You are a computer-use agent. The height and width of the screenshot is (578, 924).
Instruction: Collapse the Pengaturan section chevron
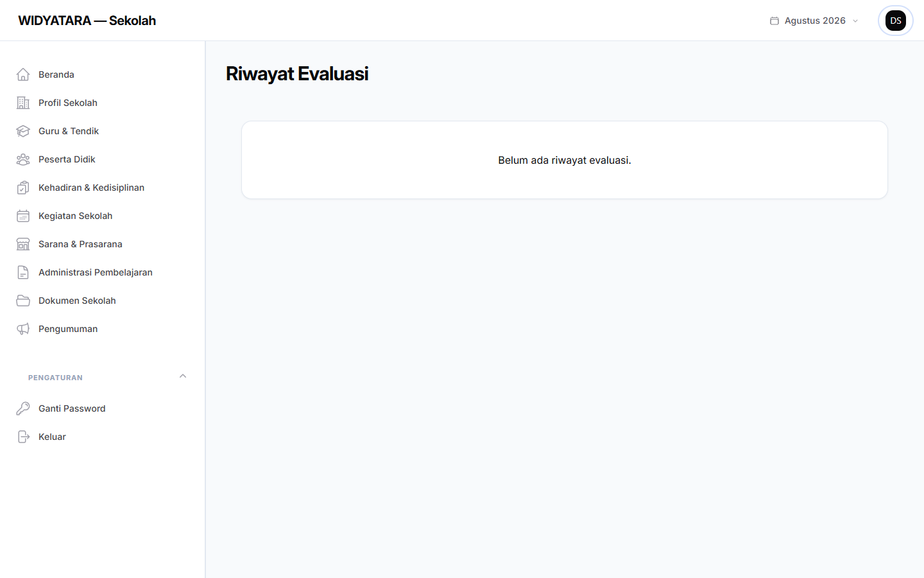tap(183, 376)
